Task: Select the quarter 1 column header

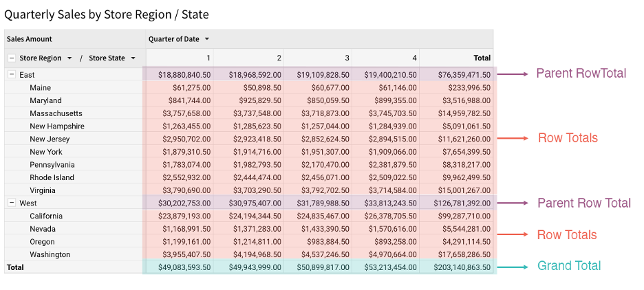Action: pyautogui.click(x=208, y=58)
